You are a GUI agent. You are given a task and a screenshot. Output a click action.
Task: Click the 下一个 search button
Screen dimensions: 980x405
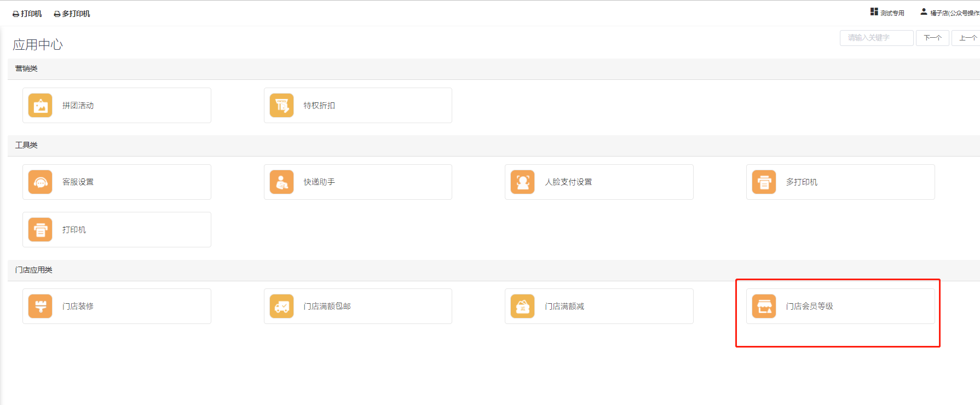pos(932,38)
